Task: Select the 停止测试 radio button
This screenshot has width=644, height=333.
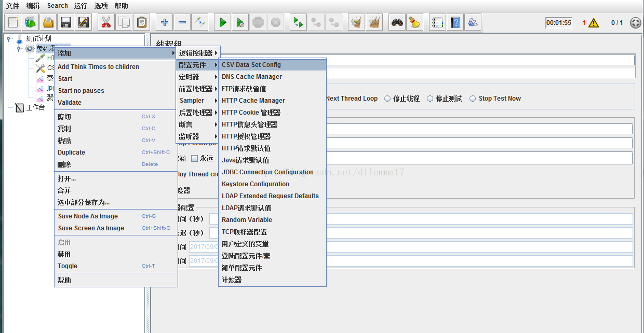Action: pos(430,99)
